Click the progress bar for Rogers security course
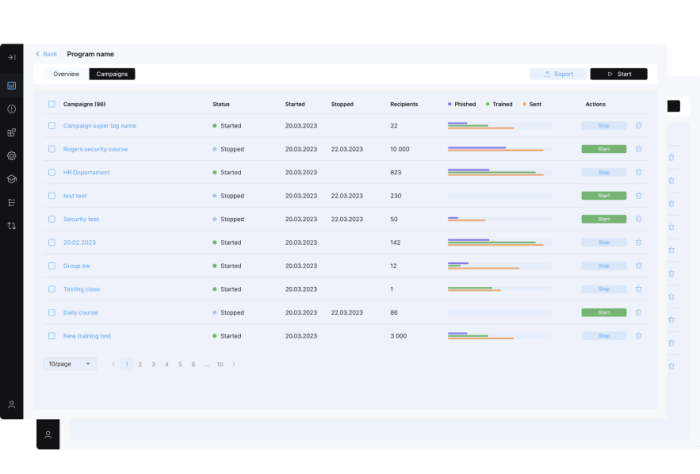 tap(499, 149)
